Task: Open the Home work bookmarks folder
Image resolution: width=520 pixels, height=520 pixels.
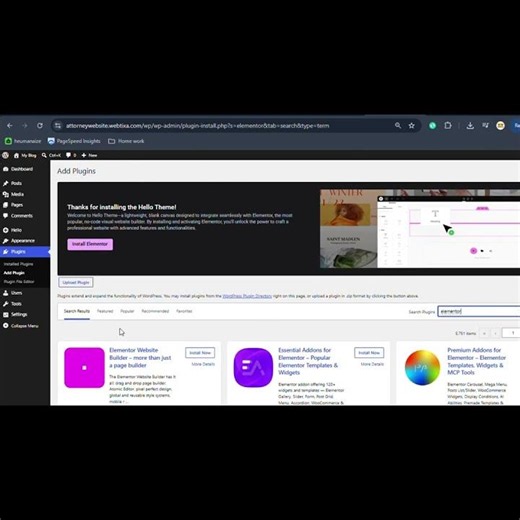Action: [x=126, y=141]
